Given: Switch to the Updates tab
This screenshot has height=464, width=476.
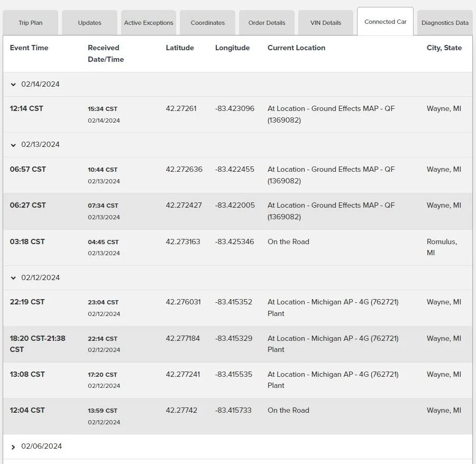Looking at the screenshot, I should pos(89,23).
